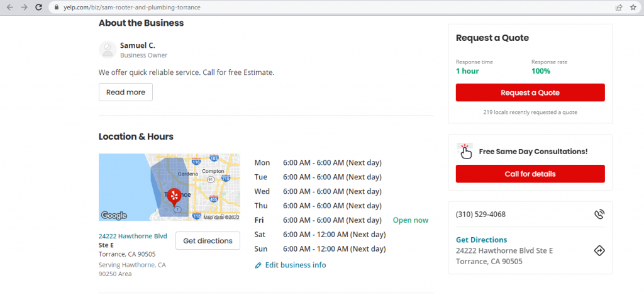Screen dimensions: 644x295
Task: Click the tap hand consultation icon
Action: coord(465,152)
